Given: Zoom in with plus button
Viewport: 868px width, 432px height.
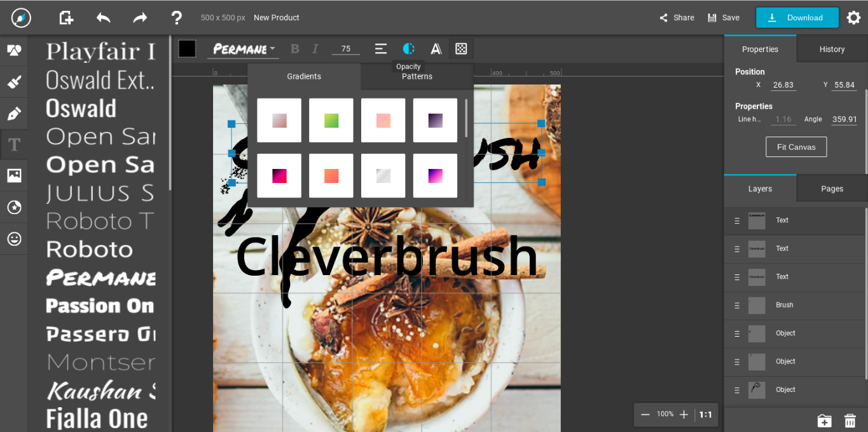Looking at the screenshot, I should pyautogui.click(x=684, y=414).
